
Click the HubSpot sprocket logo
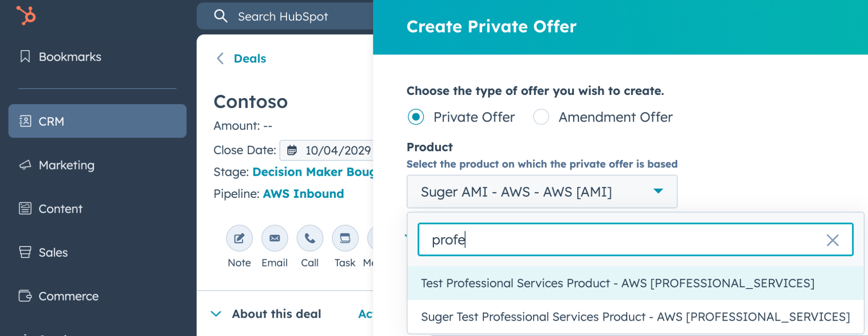pos(26,15)
